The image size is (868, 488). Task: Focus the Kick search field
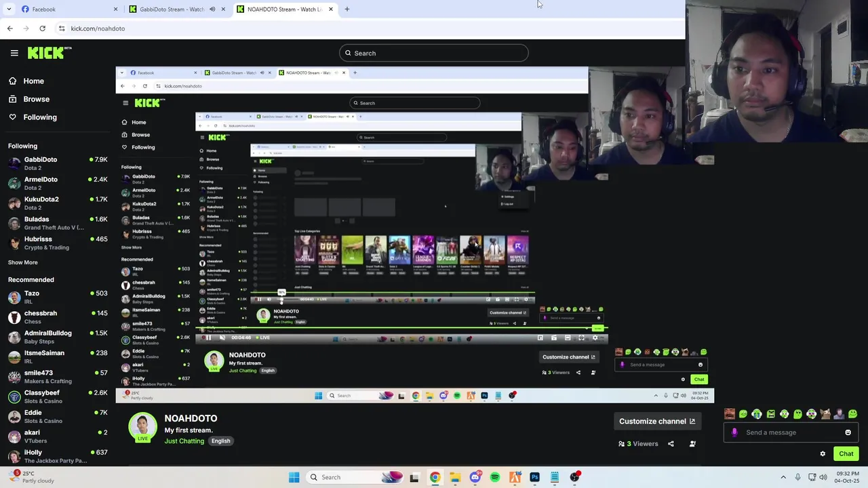[x=434, y=53]
